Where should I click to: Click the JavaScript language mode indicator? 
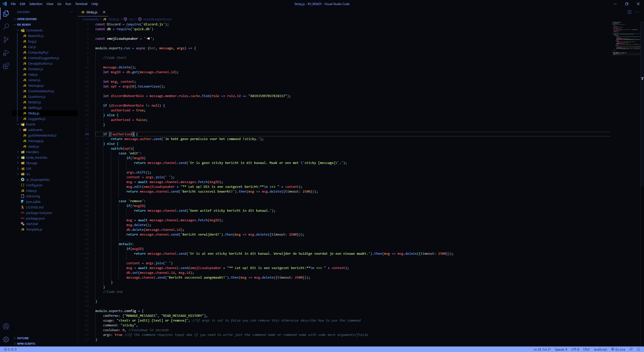coord(600,349)
